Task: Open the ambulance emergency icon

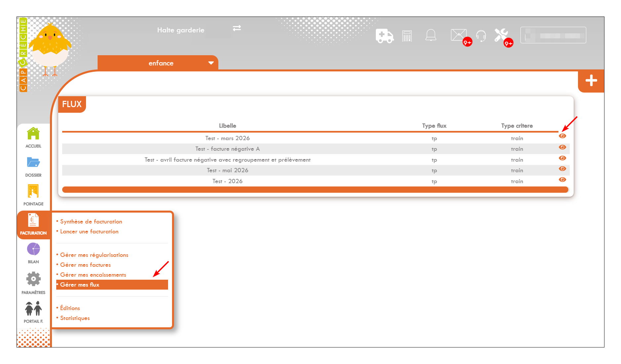Action: (x=384, y=36)
